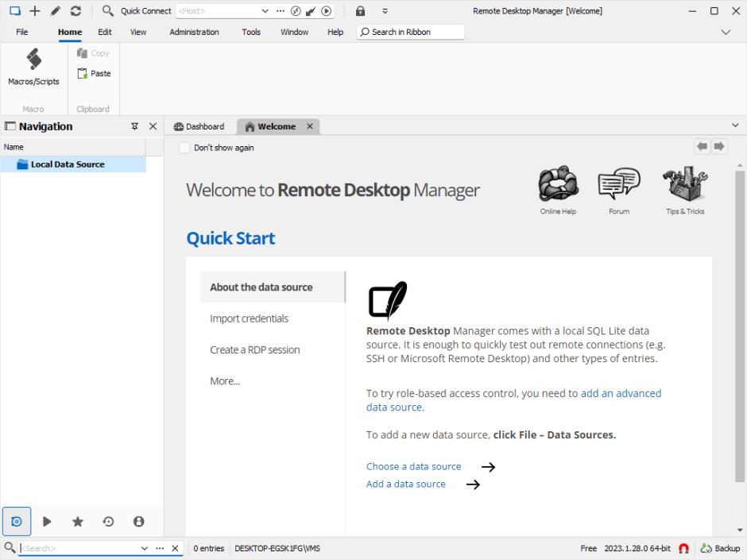Viewport: 747px width, 560px height.
Task: Tick the Don't show again checkbox
Action: point(184,148)
